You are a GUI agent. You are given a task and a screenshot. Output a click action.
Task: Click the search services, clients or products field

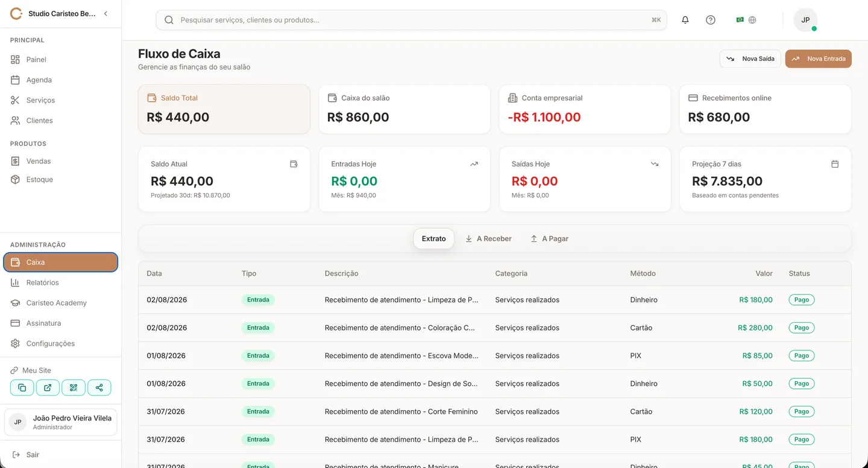(x=411, y=20)
